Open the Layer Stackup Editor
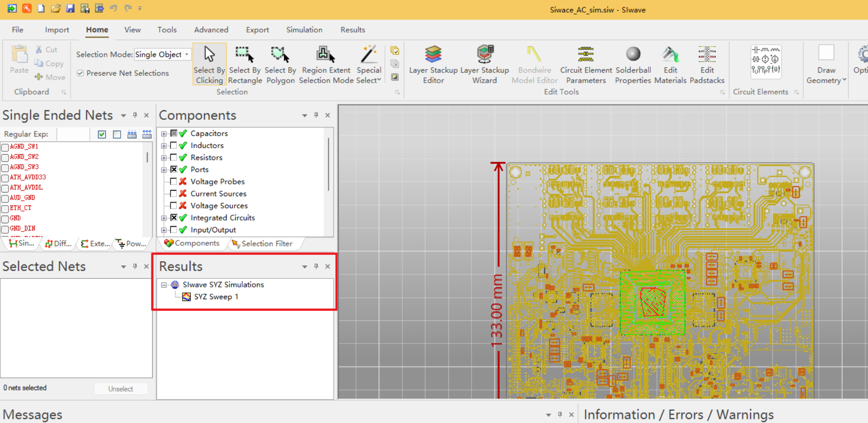Viewport: 868px width, 423px height. [433, 64]
